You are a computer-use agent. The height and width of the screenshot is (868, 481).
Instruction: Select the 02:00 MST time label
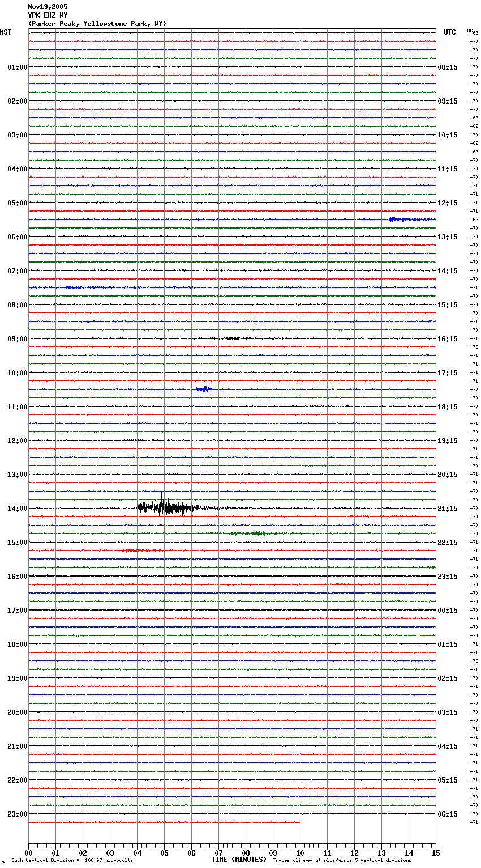point(18,101)
